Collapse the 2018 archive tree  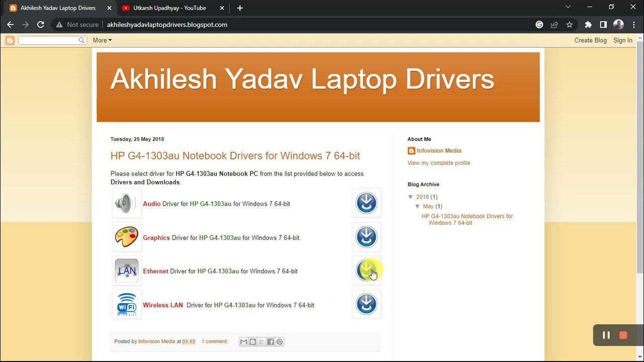(x=411, y=197)
